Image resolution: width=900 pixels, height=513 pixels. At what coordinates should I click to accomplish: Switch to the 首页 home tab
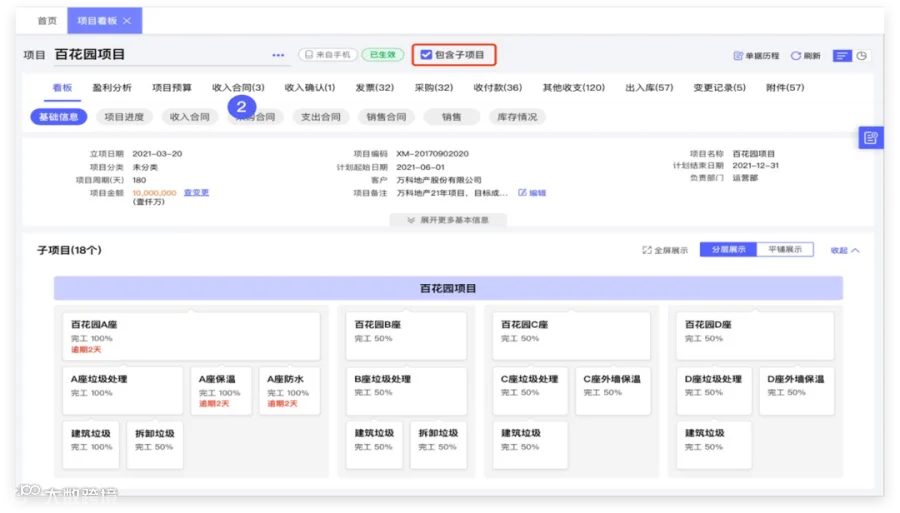(x=47, y=21)
